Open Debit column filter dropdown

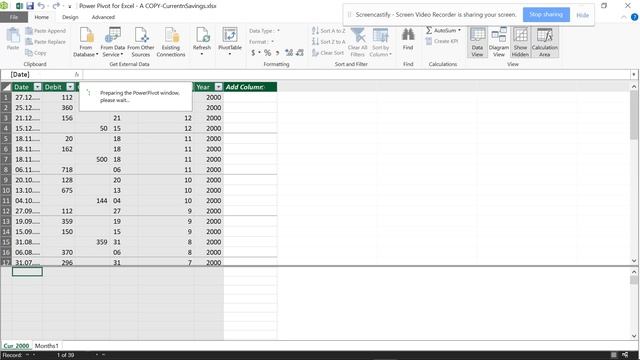70,87
